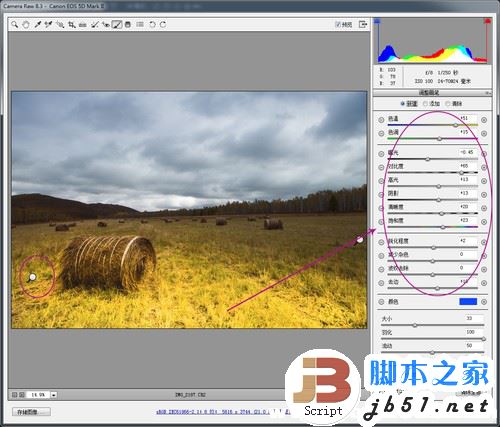The width and height of the screenshot is (500, 427).
Task: Select the Zoom tool in toolbar
Action: coord(15,25)
